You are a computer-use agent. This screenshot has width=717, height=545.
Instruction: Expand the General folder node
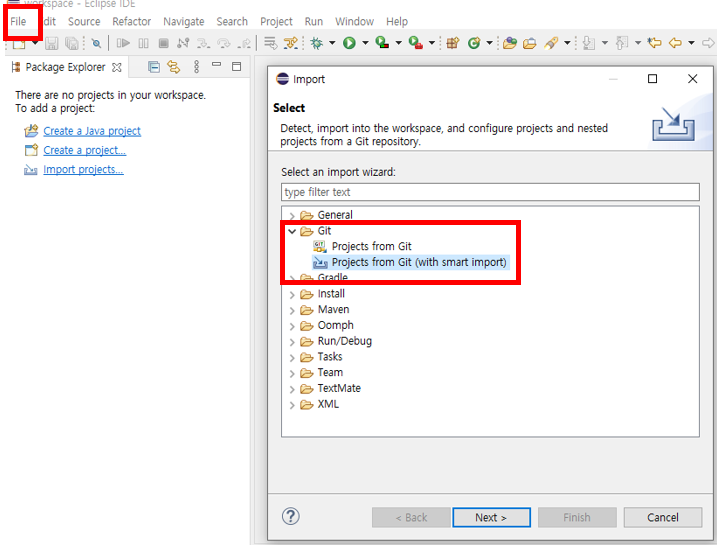tap(292, 215)
